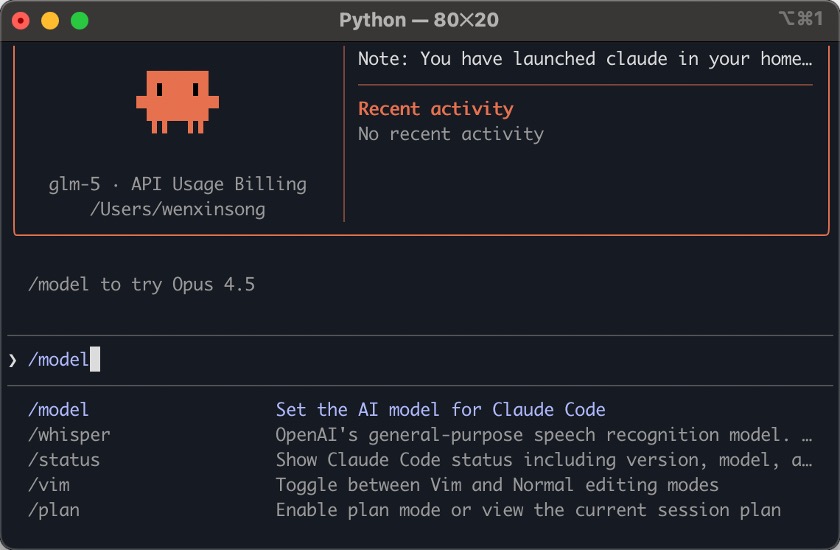Click the /Users/wenxinsong directory path

(x=177, y=209)
